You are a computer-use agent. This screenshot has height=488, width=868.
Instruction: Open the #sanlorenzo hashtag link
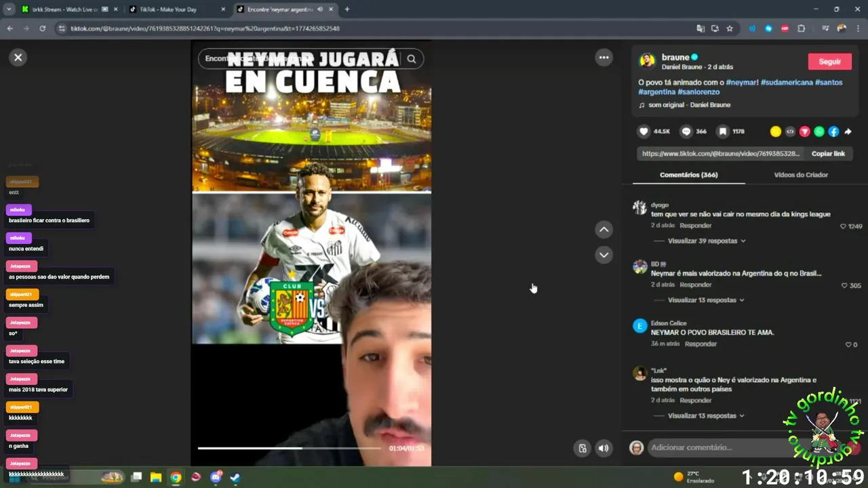coord(698,91)
